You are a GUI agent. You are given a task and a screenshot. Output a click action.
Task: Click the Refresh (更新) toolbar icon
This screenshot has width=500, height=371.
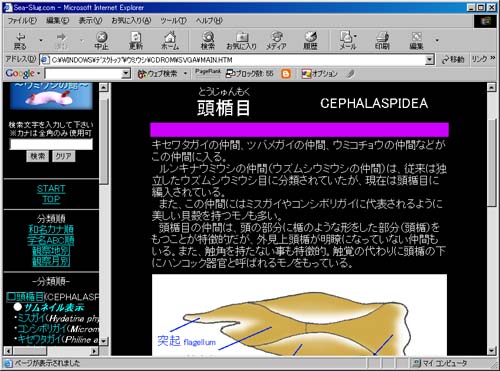coord(136,40)
